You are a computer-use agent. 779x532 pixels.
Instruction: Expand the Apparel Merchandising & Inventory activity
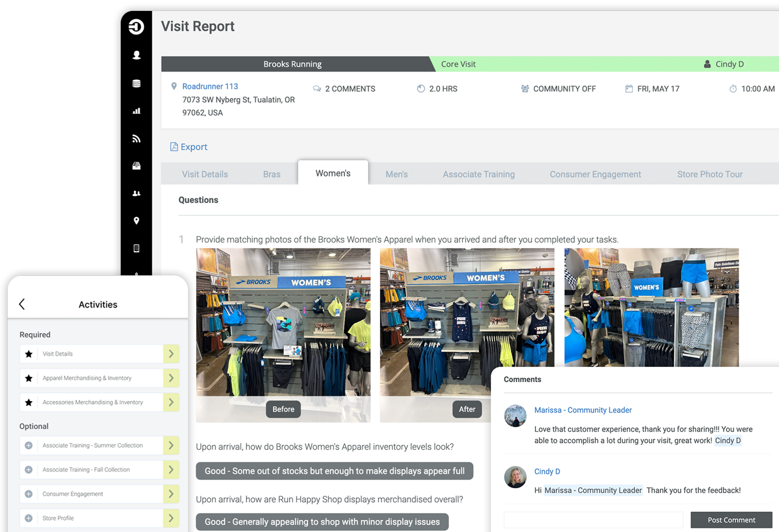click(x=171, y=378)
